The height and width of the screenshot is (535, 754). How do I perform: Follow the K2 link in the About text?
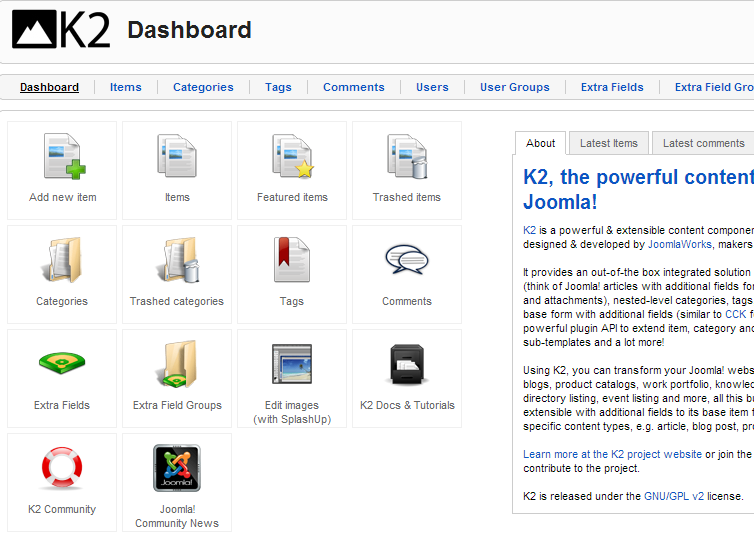coord(529,230)
